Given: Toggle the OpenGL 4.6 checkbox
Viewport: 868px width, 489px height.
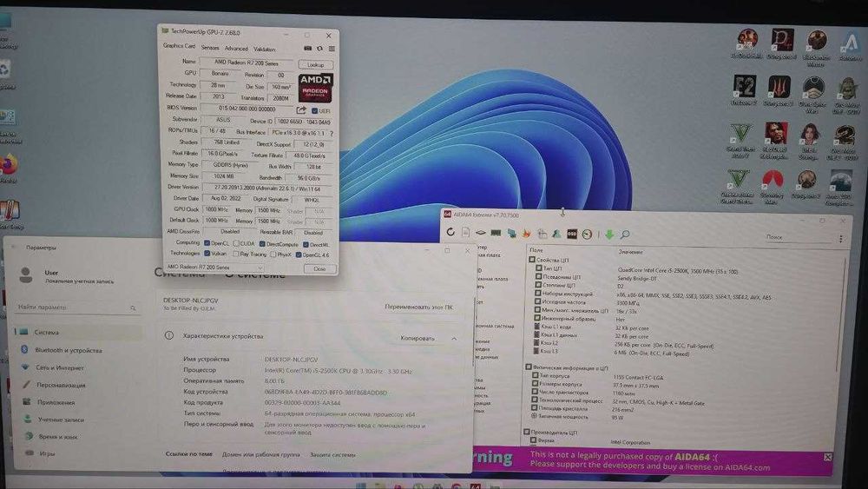Looking at the screenshot, I should 299,254.
